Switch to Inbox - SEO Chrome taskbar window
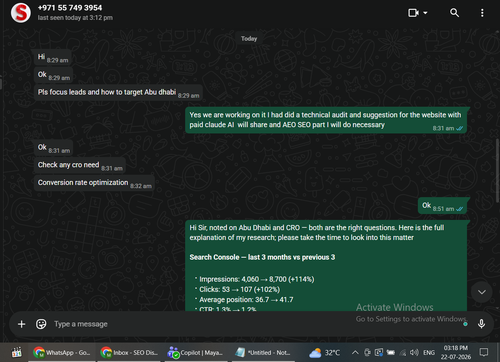Viewport: 500px width, 362px height. 129,352
